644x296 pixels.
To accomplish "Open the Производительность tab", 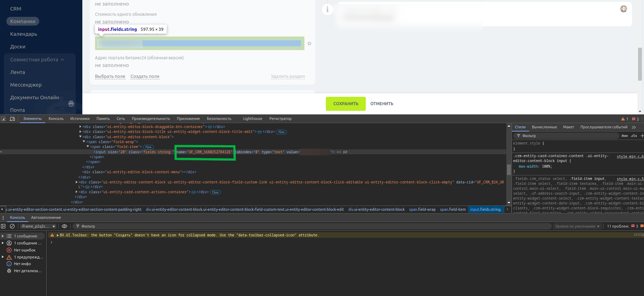I will coord(151,119).
